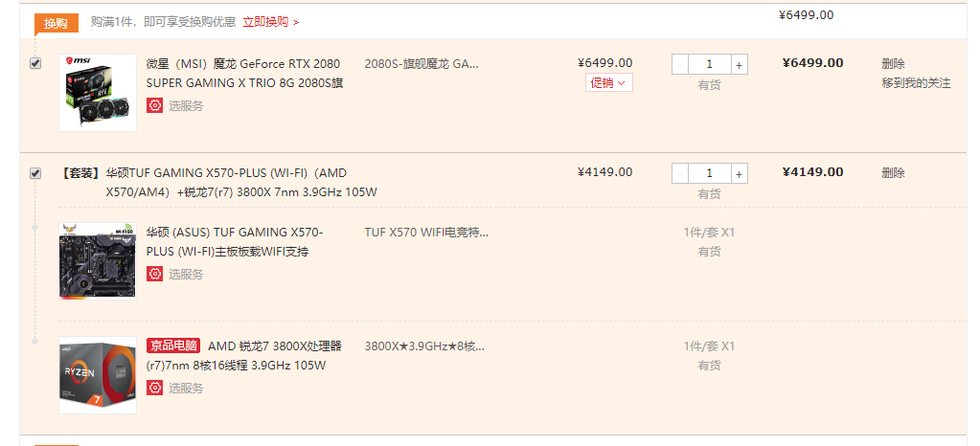
Task: Delete the ASUS bundle from cart
Action: (x=893, y=173)
